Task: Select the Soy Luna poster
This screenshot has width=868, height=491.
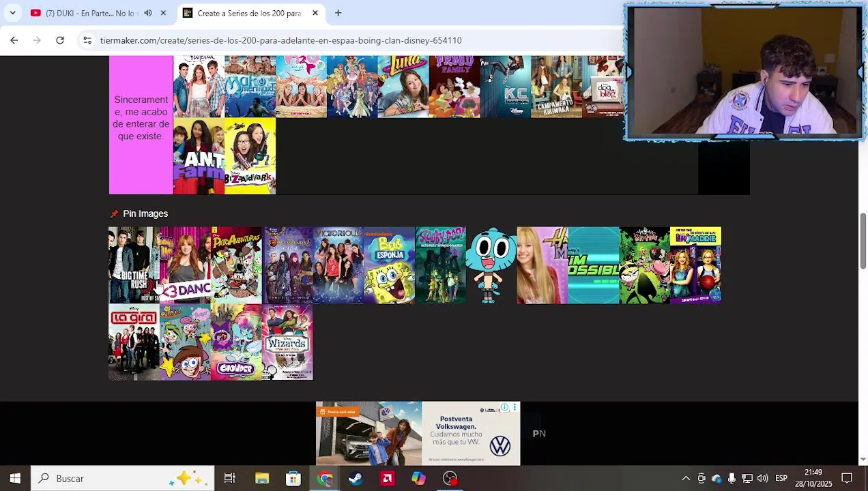Action: tap(403, 87)
